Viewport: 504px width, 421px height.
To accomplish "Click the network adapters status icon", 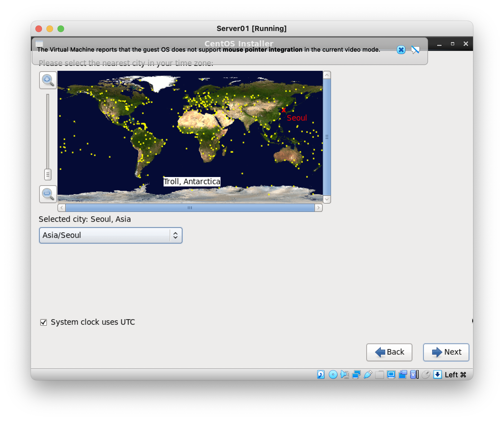I will [x=356, y=375].
